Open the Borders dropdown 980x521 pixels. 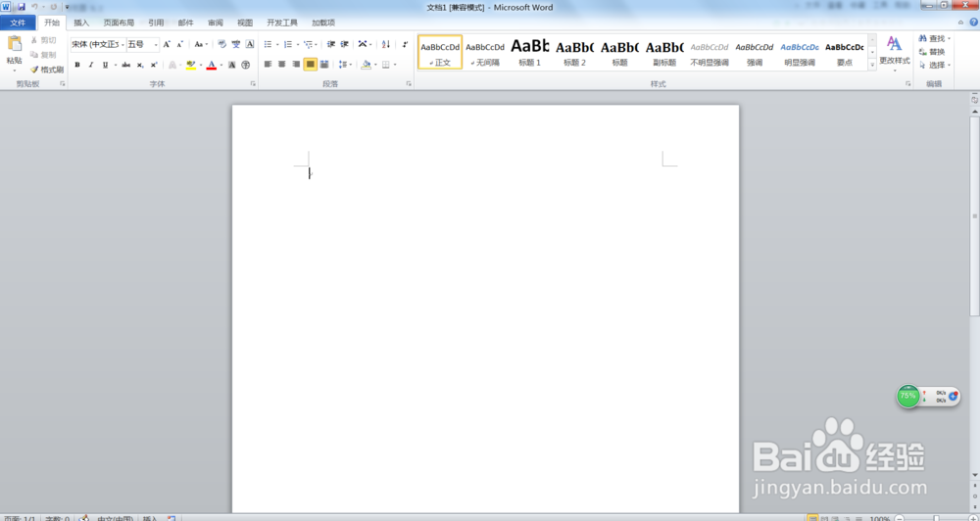tap(395, 65)
